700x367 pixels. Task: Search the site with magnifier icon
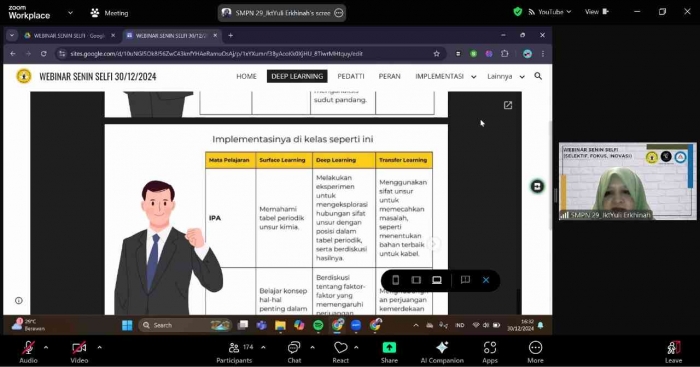click(x=538, y=76)
